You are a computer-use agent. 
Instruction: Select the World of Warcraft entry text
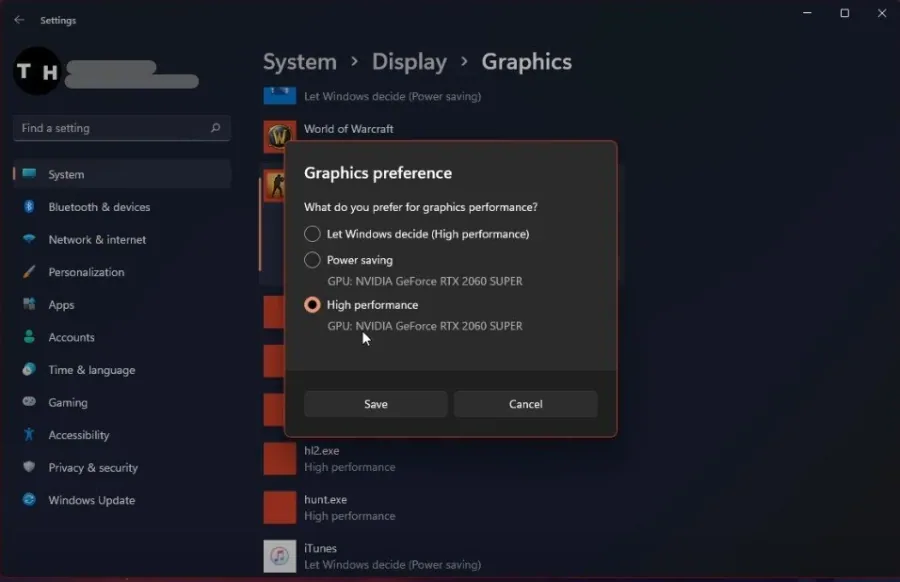coord(348,129)
